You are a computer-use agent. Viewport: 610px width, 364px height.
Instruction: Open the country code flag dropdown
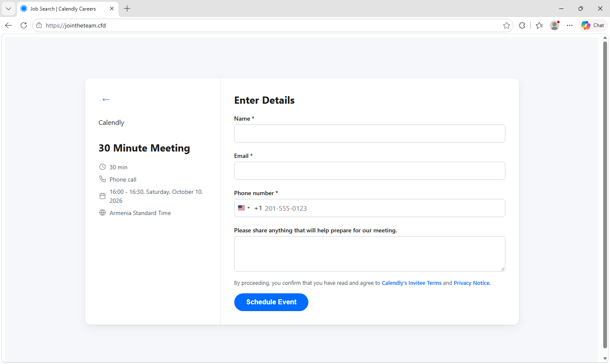244,208
